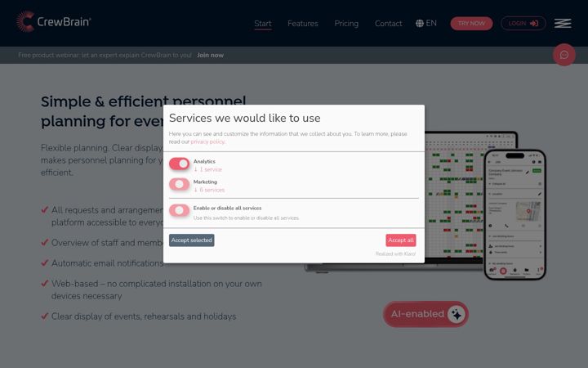
Task: Expand the Analytics 1 service list
Action: coord(207,169)
